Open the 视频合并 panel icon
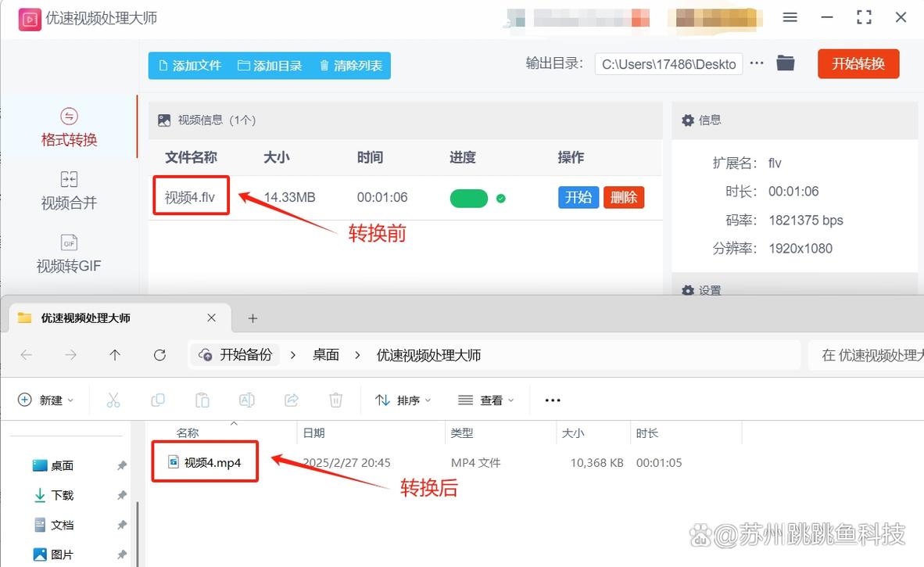Screen dimensions: 924x567 (x=68, y=178)
